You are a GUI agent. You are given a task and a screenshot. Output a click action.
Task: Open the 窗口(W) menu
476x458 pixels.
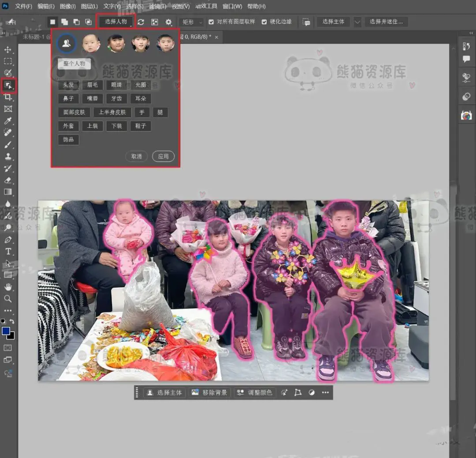click(232, 7)
